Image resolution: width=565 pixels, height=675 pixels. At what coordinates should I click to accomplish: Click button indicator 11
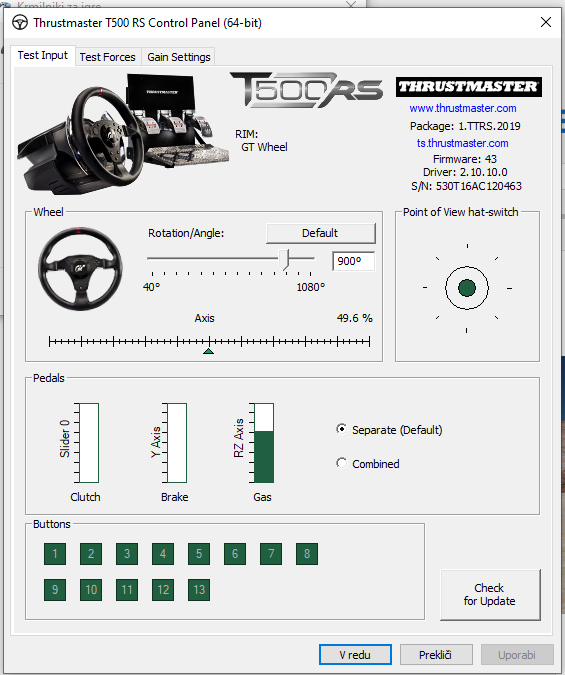(127, 589)
